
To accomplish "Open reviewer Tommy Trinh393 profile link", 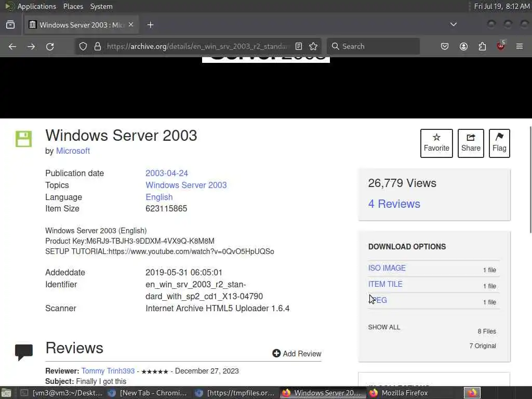I will coord(108,371).
